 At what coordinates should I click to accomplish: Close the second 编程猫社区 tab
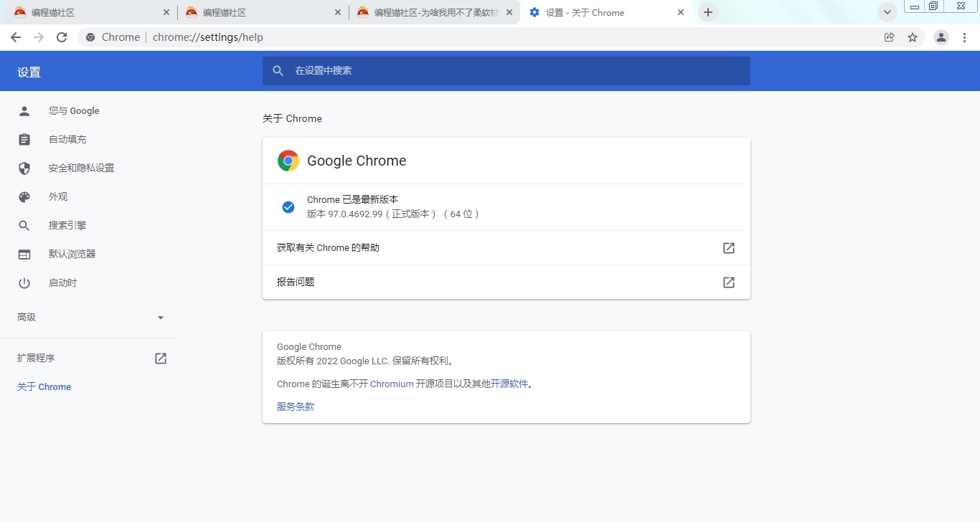(x=338, y=12)
